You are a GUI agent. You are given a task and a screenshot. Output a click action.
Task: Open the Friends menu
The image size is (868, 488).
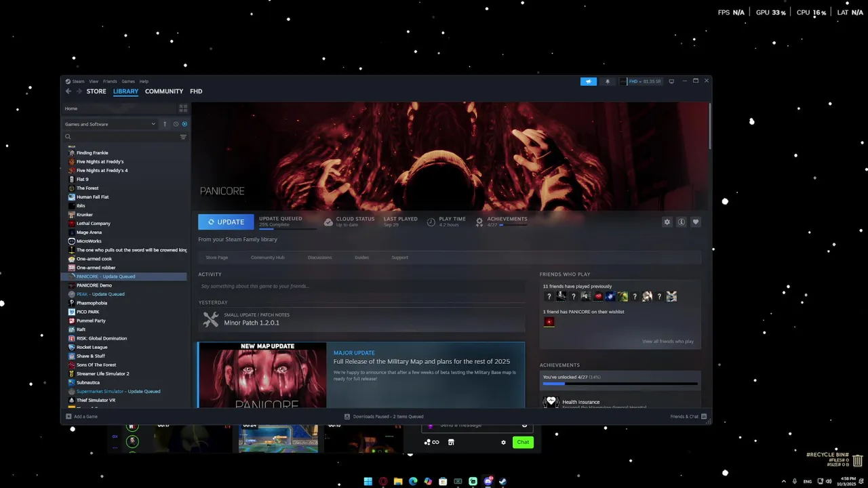point(110,81)
